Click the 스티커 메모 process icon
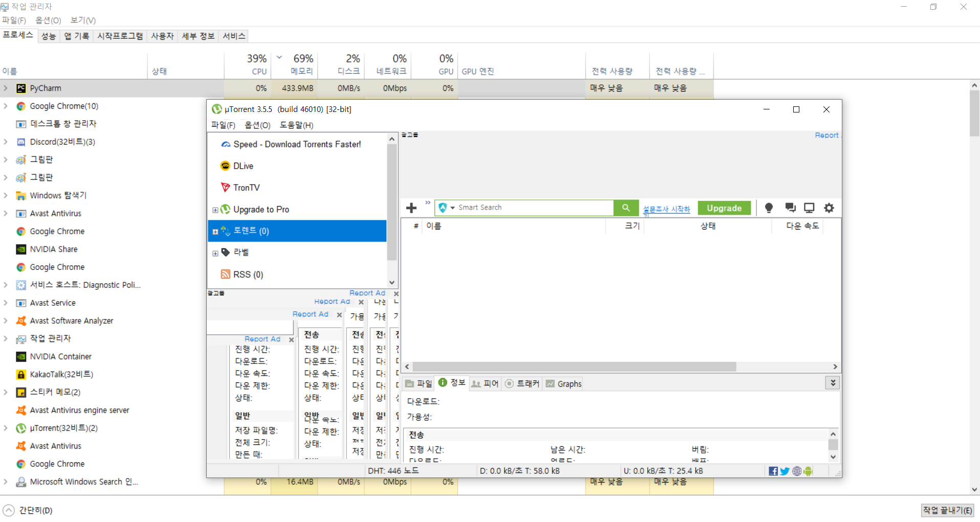Screen dimensions: 980x522 click(21, 392)
